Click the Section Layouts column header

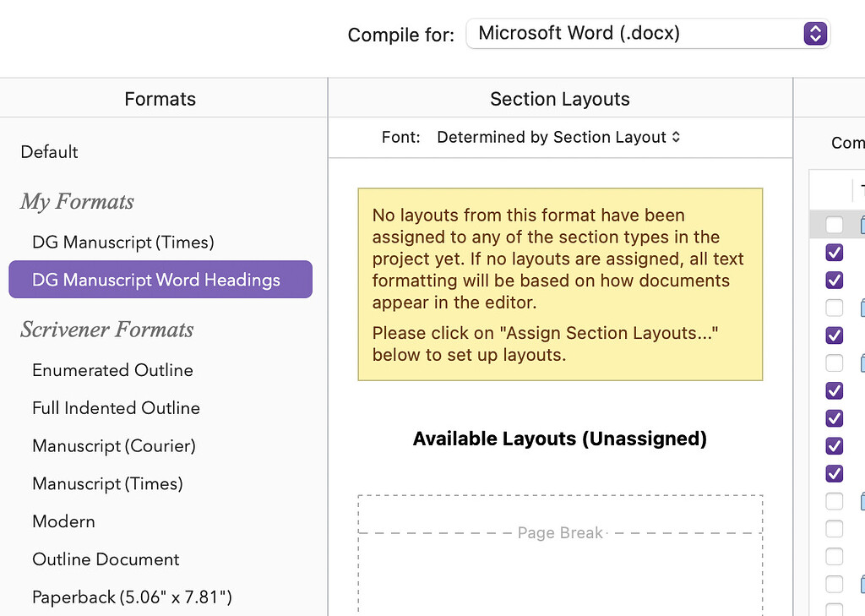tap(560, 99)
